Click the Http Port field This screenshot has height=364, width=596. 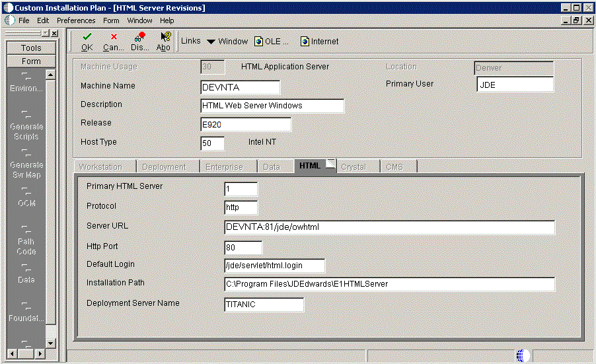(243, 247)
